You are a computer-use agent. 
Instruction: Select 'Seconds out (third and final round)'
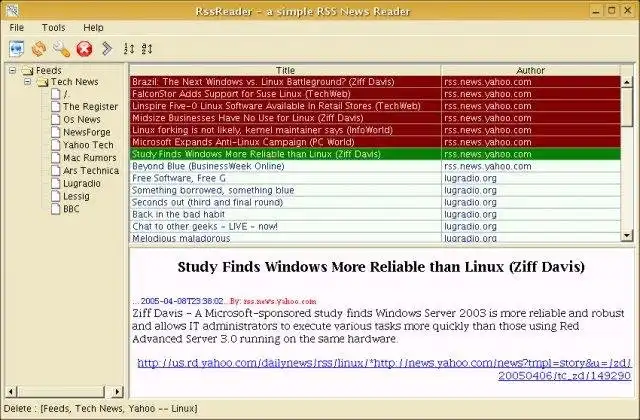(375, 202)
